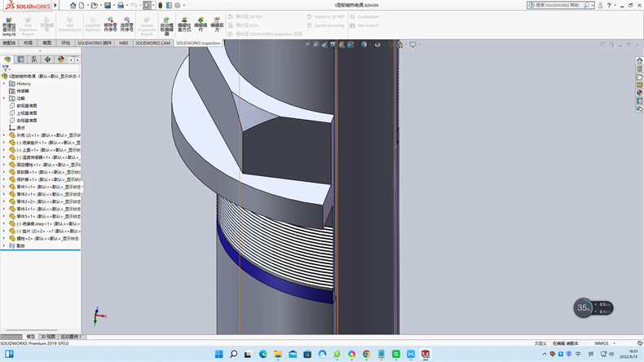Expand the 固定螺栓<1> component node
644x362 pixels.
click(x=4, y=165)
